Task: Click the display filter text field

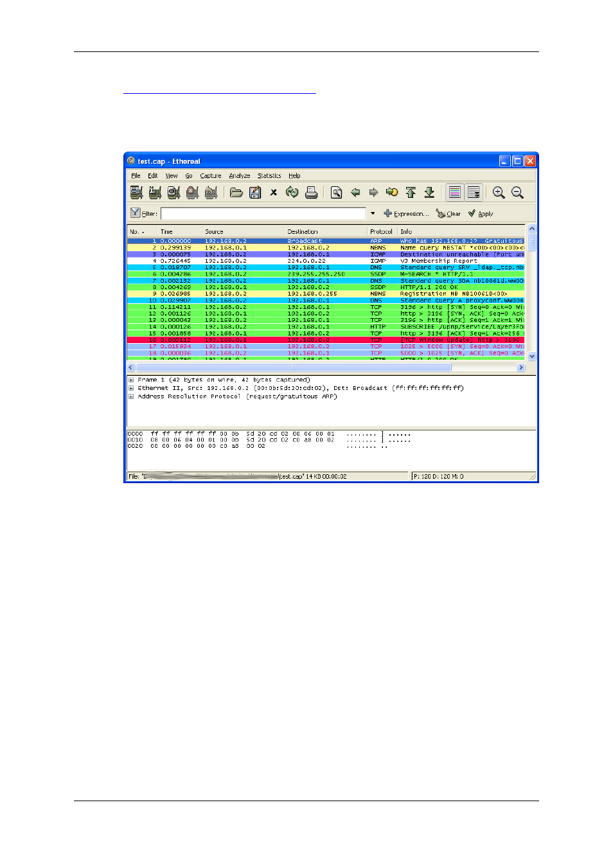Action: (263, 213)
